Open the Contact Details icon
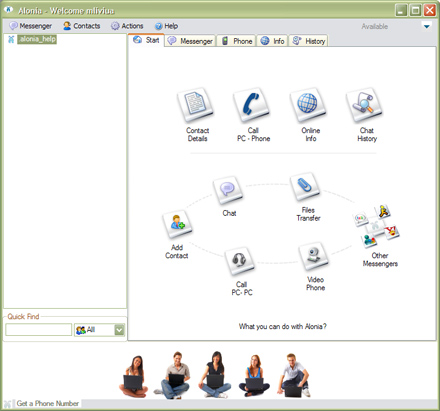The image size is (440, 411). pyautogui.click(x=195, y=105)
